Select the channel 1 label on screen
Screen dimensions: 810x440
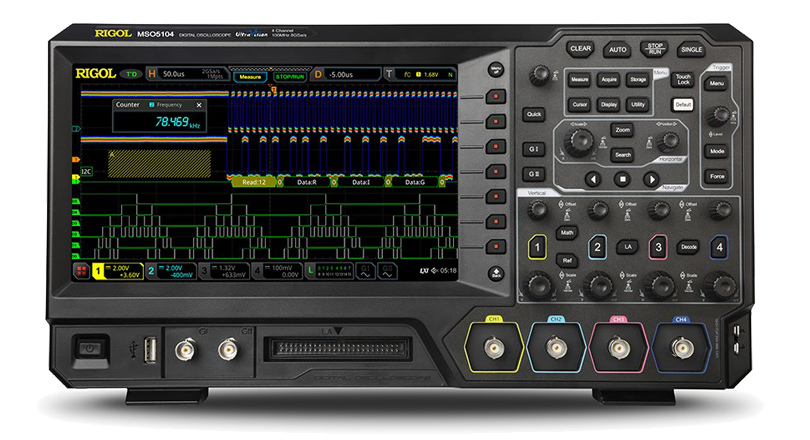point(117,271)
